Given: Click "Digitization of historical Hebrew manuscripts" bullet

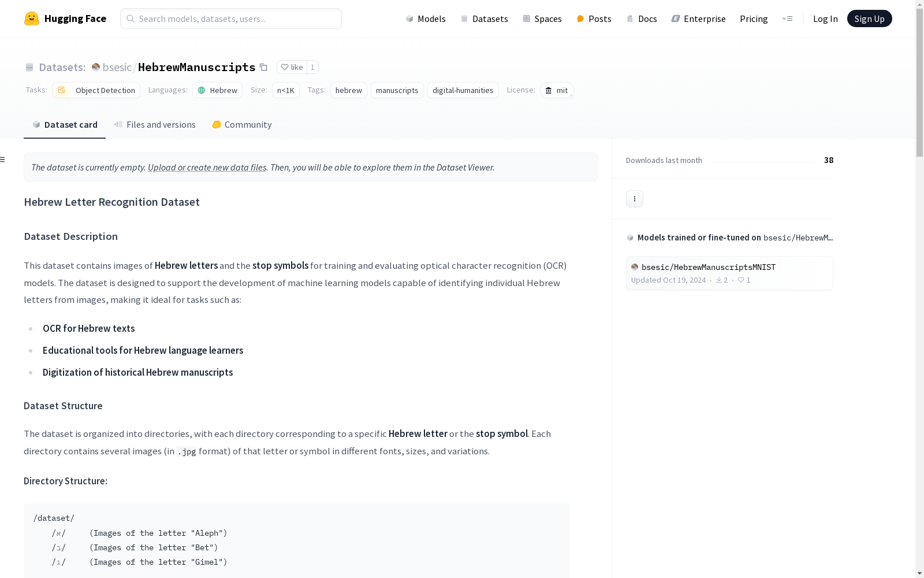Looking at the screenshot, I should coord(137,372).
